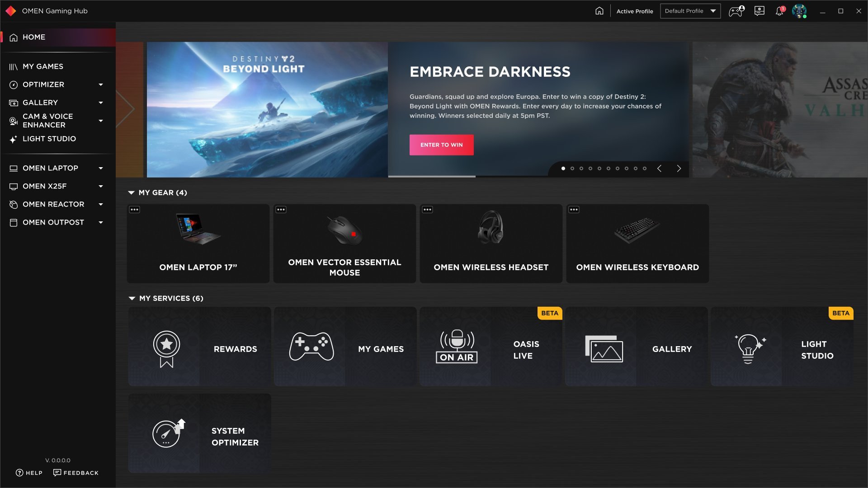The width and height of the screenshot is (868, 488).
Task: Click the Help question mark icon
Action: [x=19, y=473]
